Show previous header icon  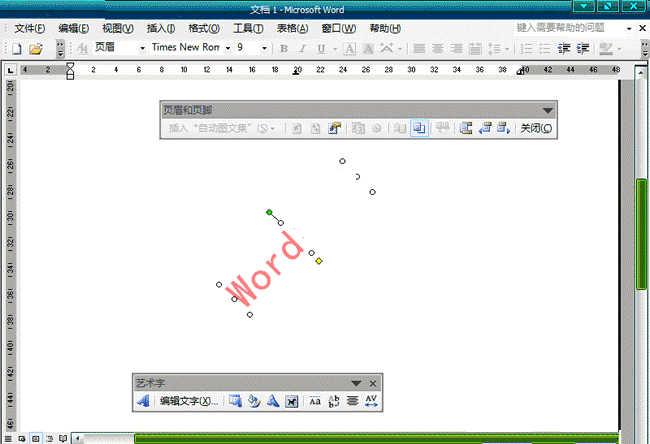485,128
